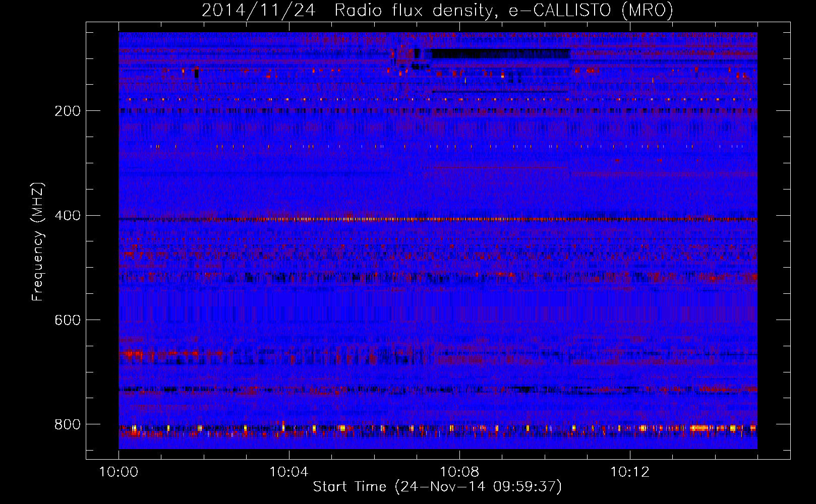Click the dark black band starting after 10:07
816x504 pixels.
(500, 54)
